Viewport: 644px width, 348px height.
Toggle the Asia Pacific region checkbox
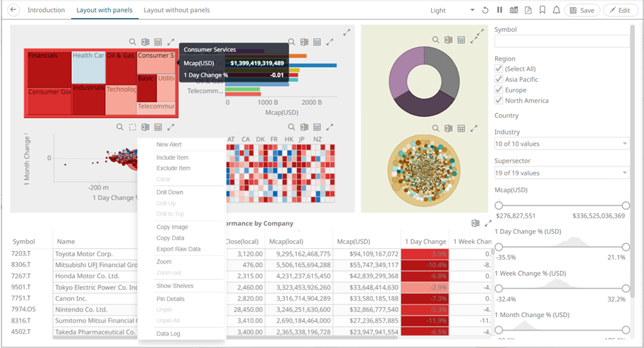[x=499, y=80]
